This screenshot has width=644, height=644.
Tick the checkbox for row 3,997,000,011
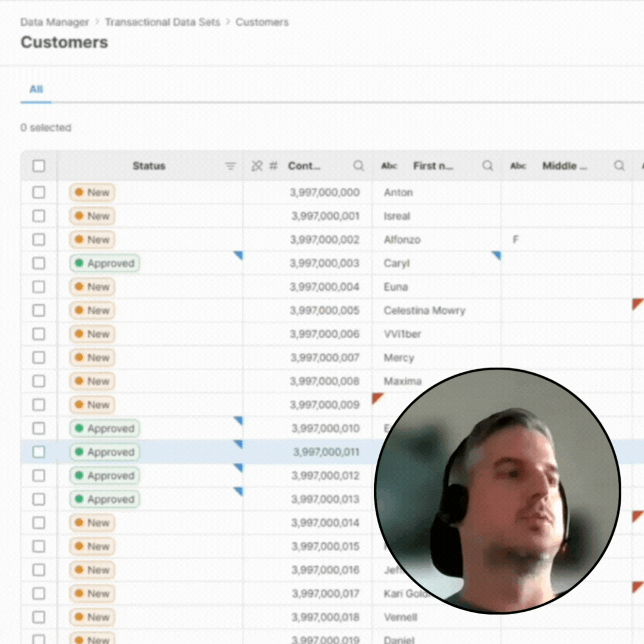[39, 452]
